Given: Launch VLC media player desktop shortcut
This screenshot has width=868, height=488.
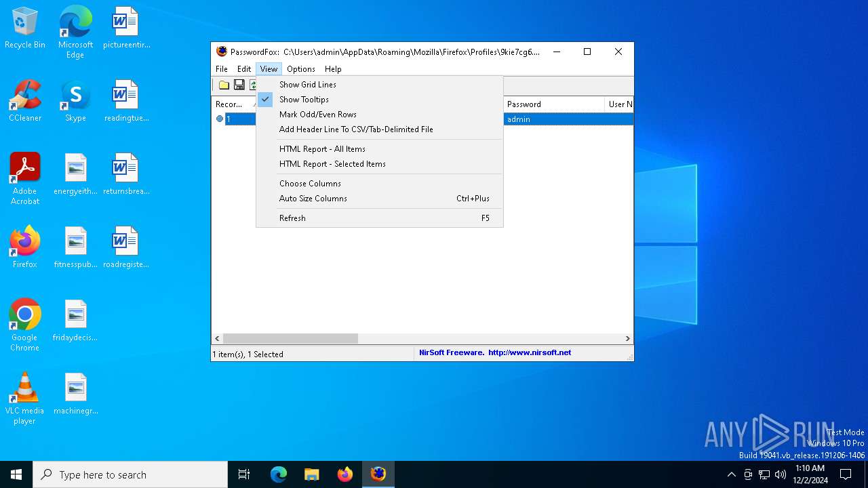Looking at the screenshot, I should click(25, 399).
